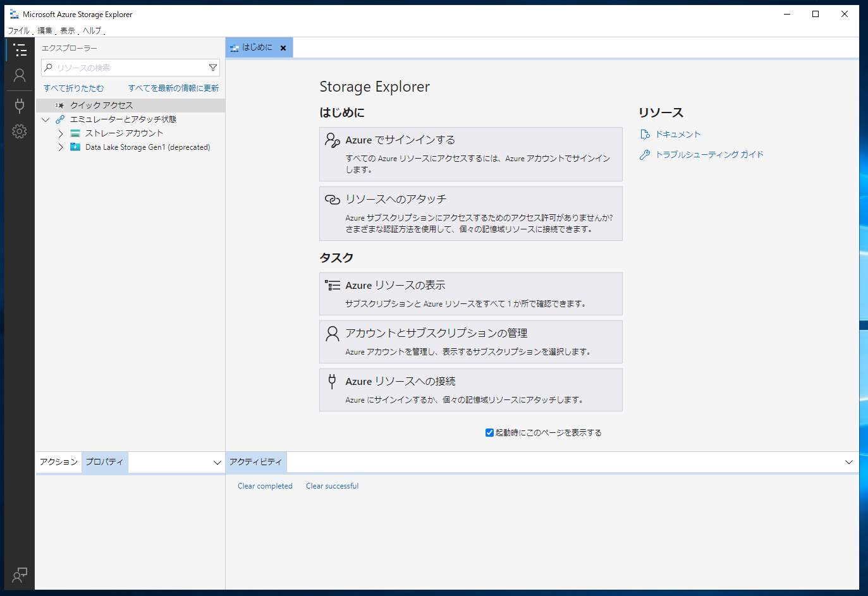Expand the Data Lake Storage Gen1 node
This screenshot has width=868, height=596.
tap(61, 147)
